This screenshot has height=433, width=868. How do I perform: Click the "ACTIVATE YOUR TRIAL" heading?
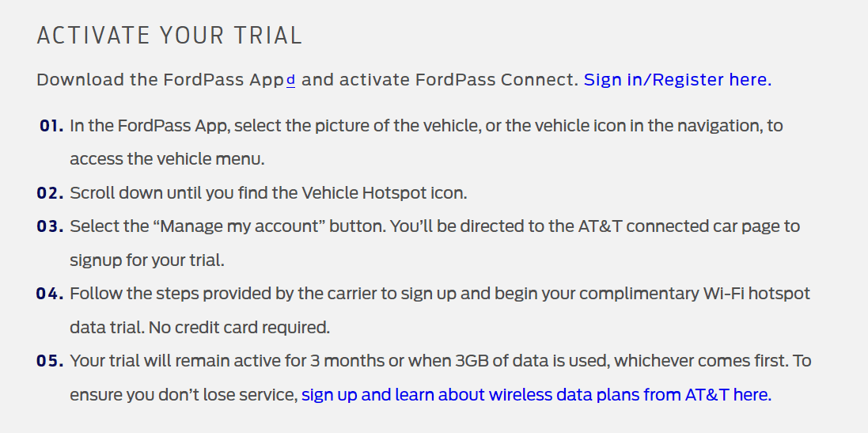[x=169, y=36]
